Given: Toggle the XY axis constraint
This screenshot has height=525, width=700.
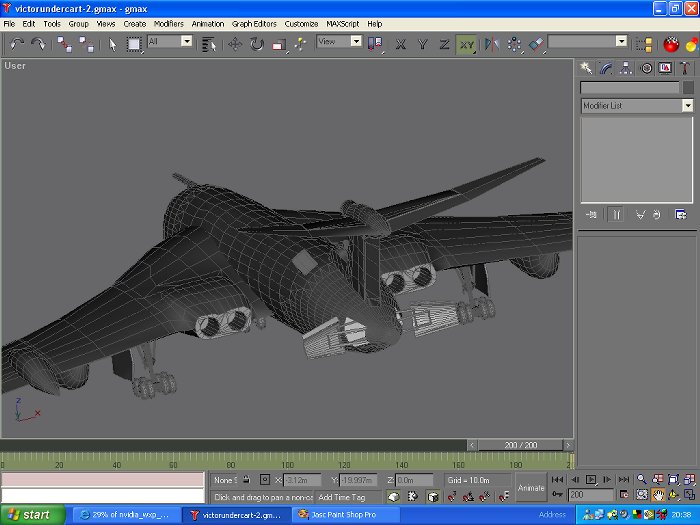Looking at the screenshot, I should click(x=467, y=44).
